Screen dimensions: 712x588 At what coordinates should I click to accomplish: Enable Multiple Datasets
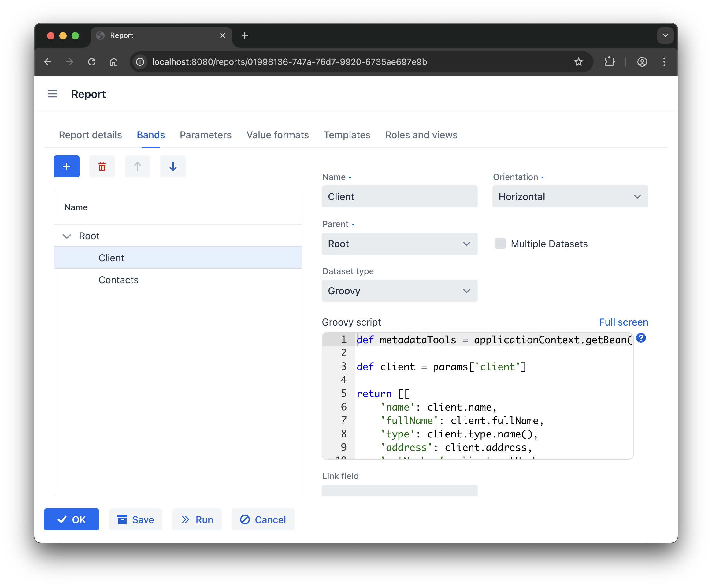[500, 244]
